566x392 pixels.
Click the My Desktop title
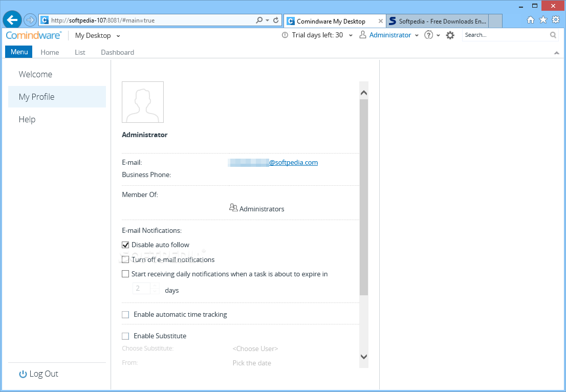point(93,35)
